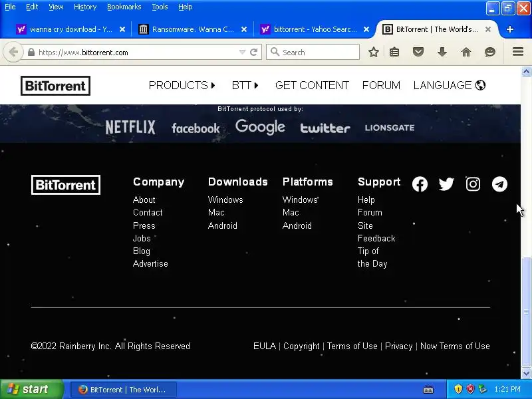Open the on-screen keyboard tray icon
This screenshot has width=532, height=399.
(428, 389)
